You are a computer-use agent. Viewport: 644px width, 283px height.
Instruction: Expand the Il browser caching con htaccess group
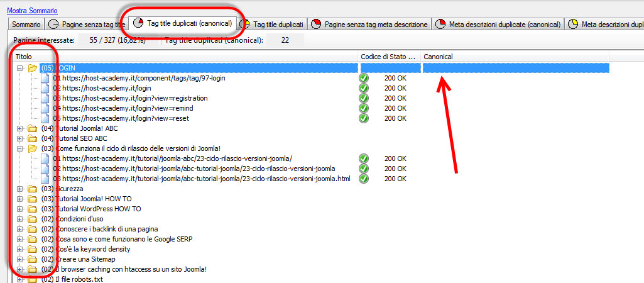[19, 269]
